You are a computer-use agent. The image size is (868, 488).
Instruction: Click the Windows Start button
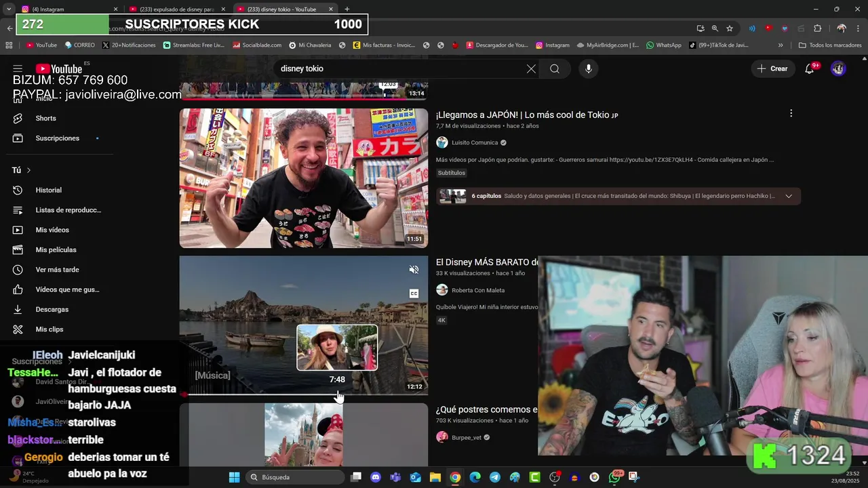tap(234, 477)
